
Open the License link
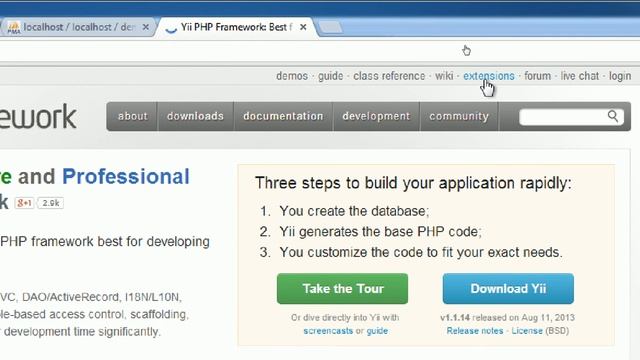click(x=527, y=331)
